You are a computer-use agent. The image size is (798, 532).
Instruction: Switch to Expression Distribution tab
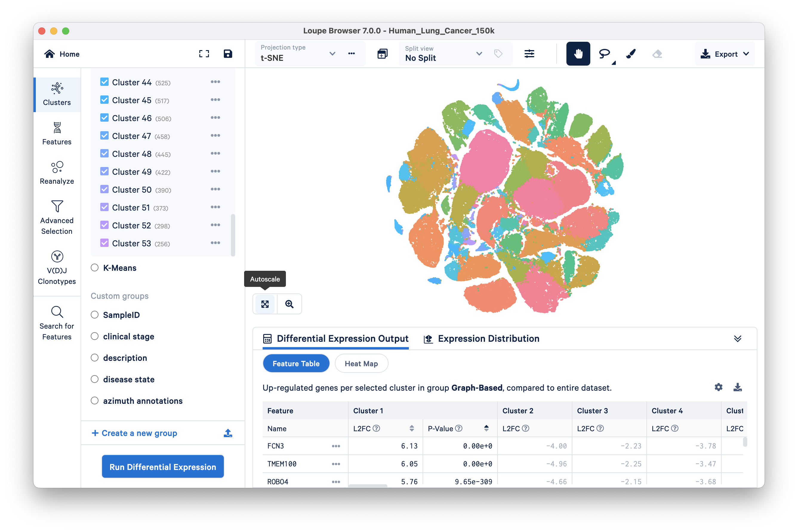(x=482, y=338)
